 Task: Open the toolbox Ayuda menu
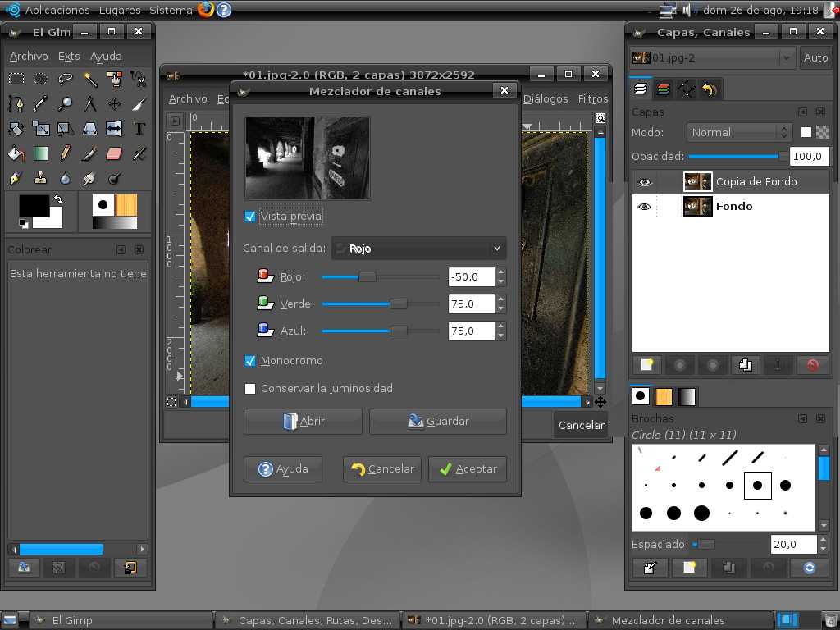click(x=106, y=57)
